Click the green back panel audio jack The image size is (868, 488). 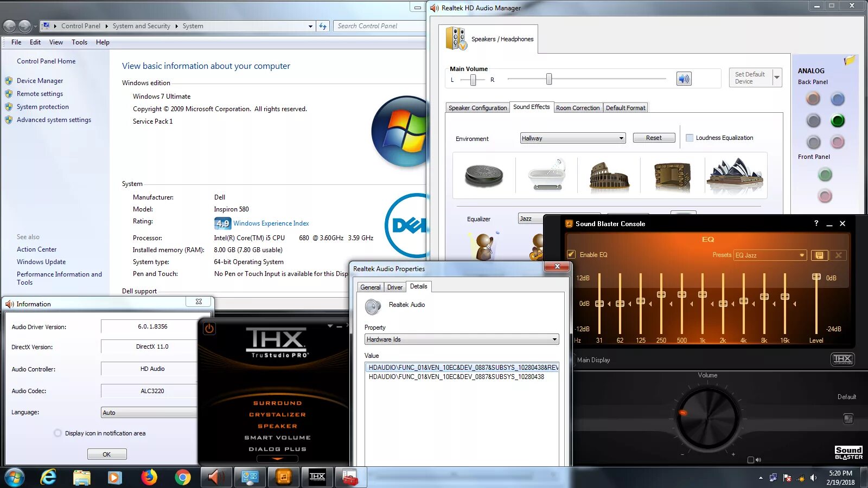click(x=838, y=120)
